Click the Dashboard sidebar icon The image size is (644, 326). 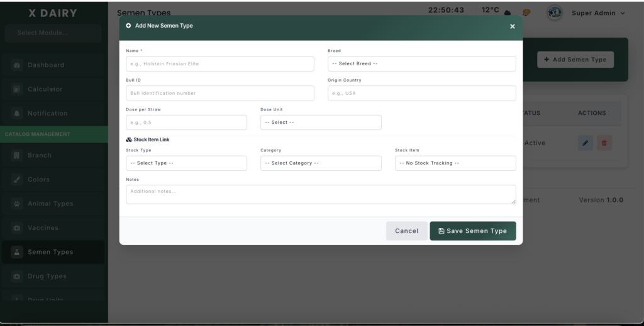click(x=18, y=65)
